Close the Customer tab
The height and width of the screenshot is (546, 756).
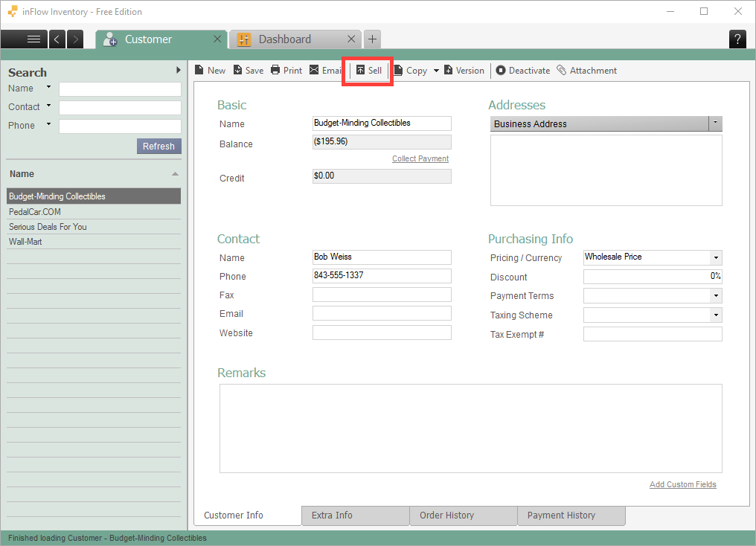(217, 39)
